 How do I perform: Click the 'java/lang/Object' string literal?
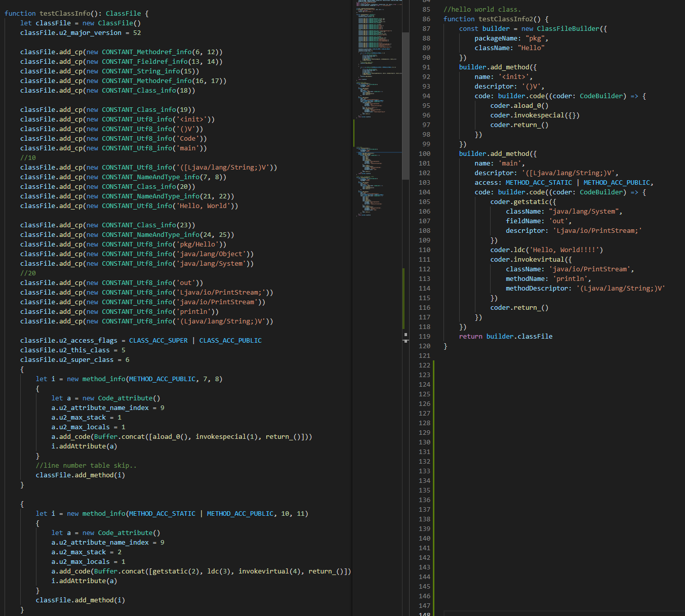click(211, 254)
